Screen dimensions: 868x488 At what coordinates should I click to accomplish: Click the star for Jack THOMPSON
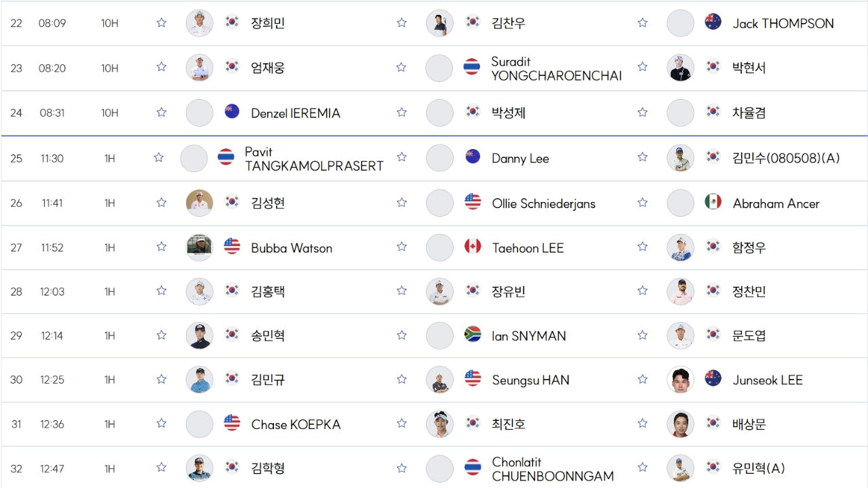[x=642, y=22]
